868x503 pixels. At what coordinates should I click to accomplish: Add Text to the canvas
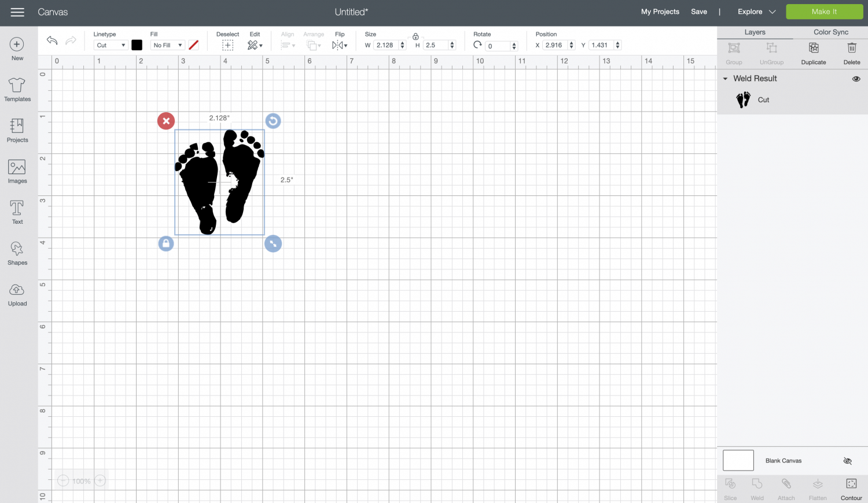(17, 212)
